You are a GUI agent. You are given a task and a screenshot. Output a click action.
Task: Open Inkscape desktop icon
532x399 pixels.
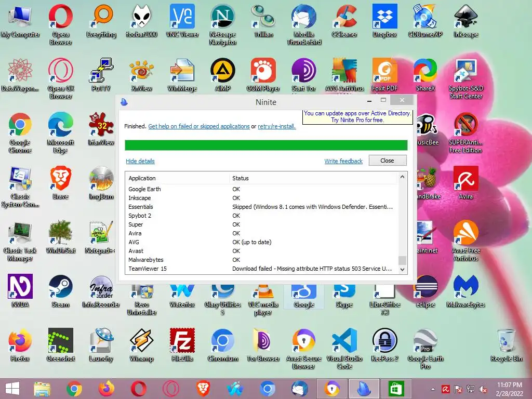point(466,21)
